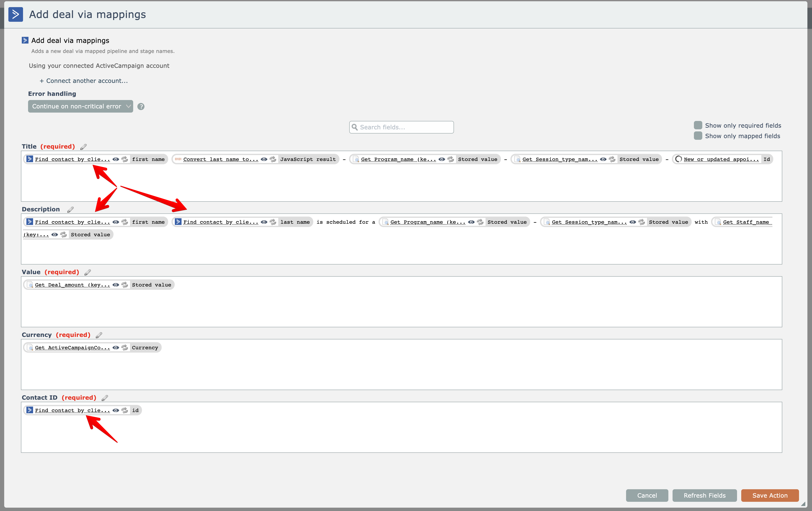Screen dimensions: 812x511
Task: Click the pencil icon beside Description
Action: click(70, 210)
